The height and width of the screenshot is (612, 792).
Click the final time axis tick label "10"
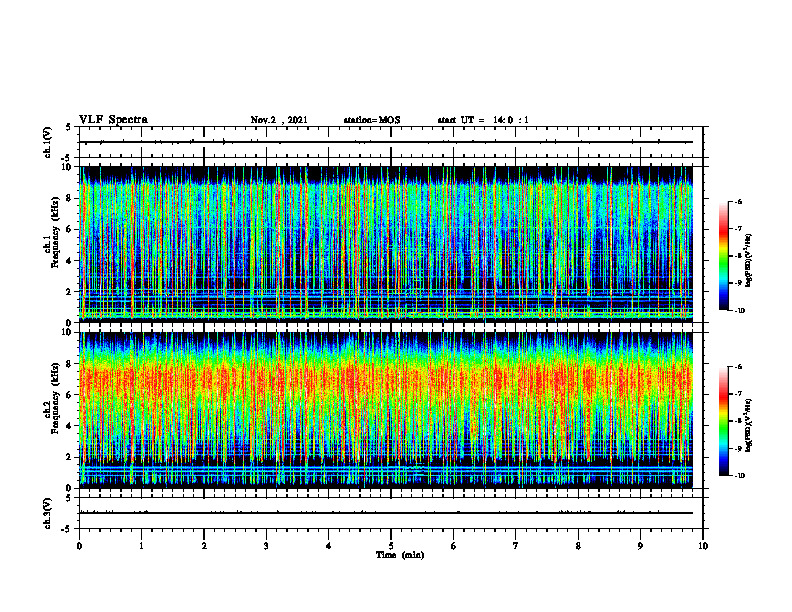coord(703,546)
